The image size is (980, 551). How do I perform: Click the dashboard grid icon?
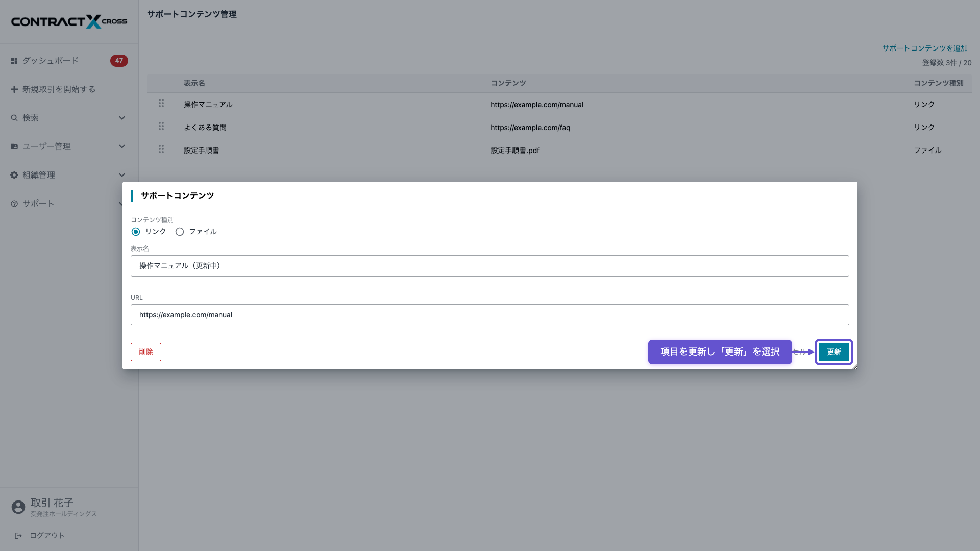[14, 61]
